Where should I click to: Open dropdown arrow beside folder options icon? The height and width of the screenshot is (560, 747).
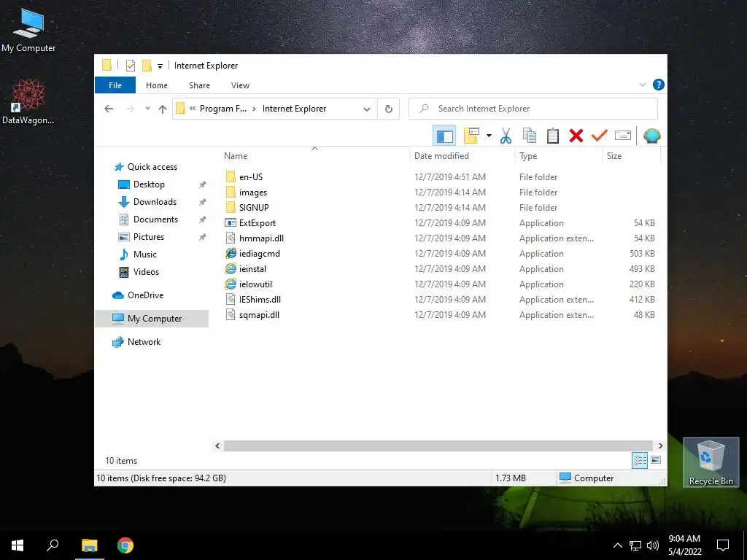[489, 136]
